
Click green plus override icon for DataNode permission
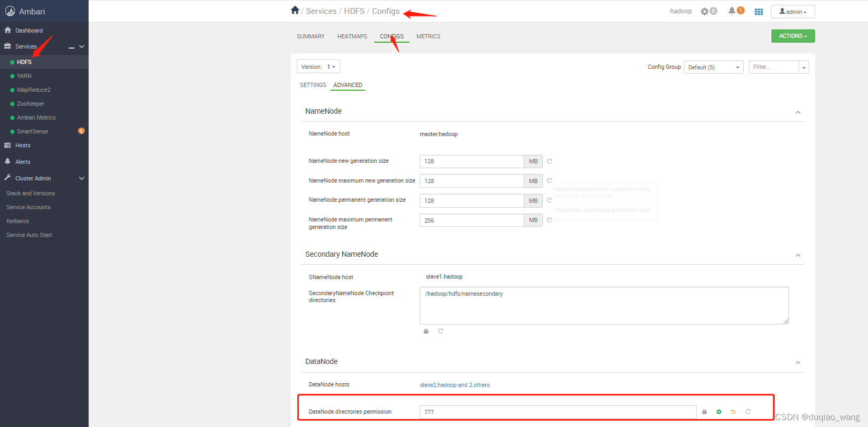pyautogui.click(x=719, y=412)
